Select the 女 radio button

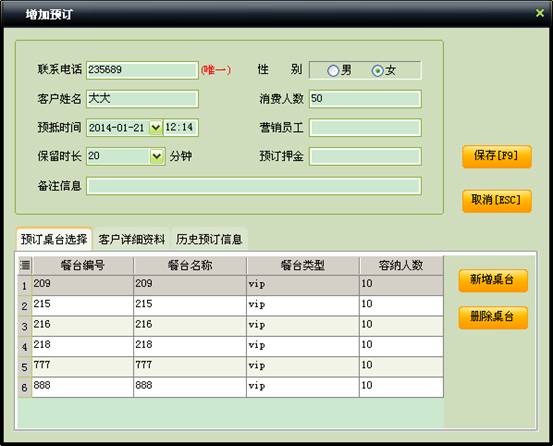377,71
